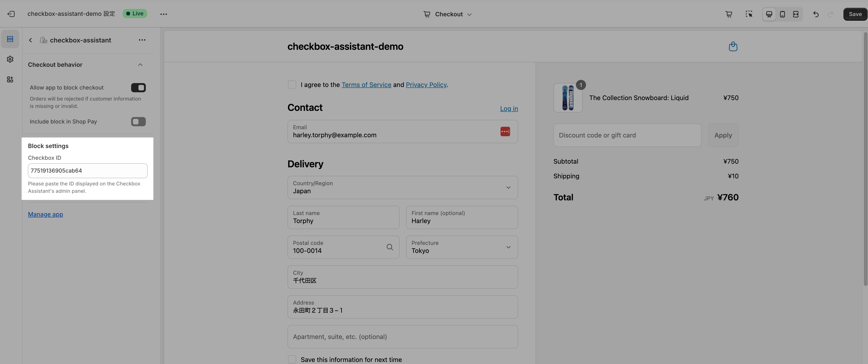Click the shopping bag icon in preview header
This screenshot has height=364, width=868.
733,47
